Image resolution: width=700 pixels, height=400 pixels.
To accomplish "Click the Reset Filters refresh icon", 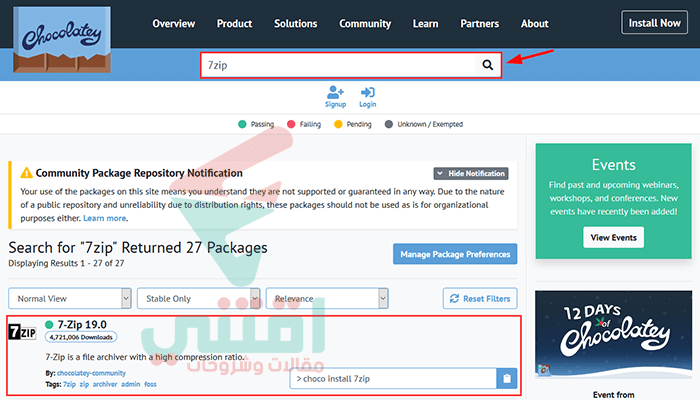I will (x=454, y=298).
